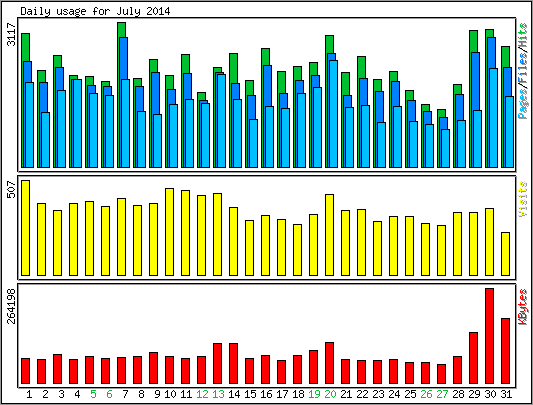Click the red "KBytes" legend label
533x405 pixels.
pos(523,307)
